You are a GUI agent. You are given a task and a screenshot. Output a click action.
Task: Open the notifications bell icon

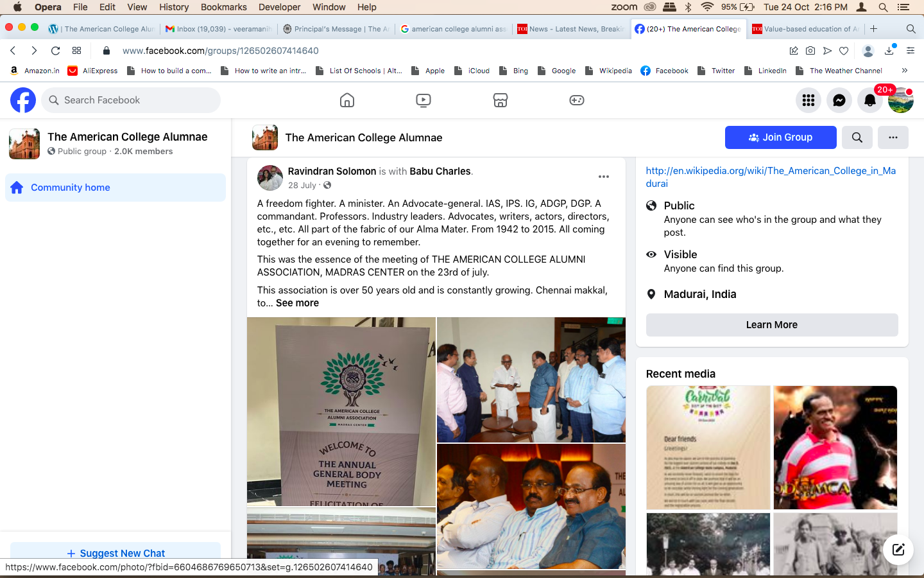click(869, 100)
